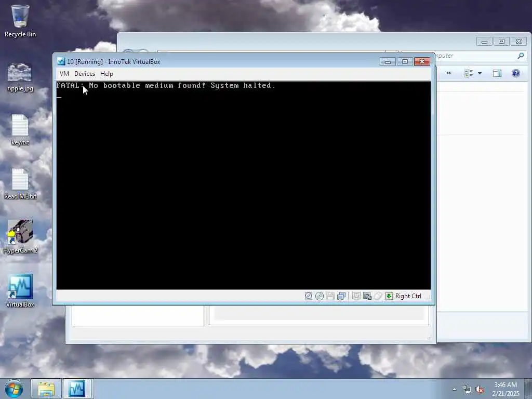
Task: Click the hard disk activity status icon
Action: 309,296
